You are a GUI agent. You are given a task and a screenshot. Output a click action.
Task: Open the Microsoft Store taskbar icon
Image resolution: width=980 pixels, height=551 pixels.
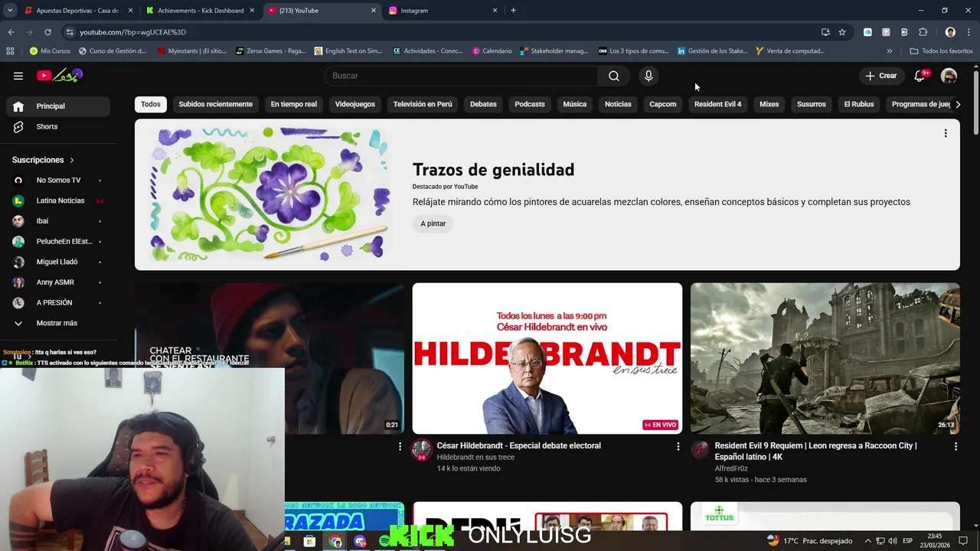tap(309, 541)
